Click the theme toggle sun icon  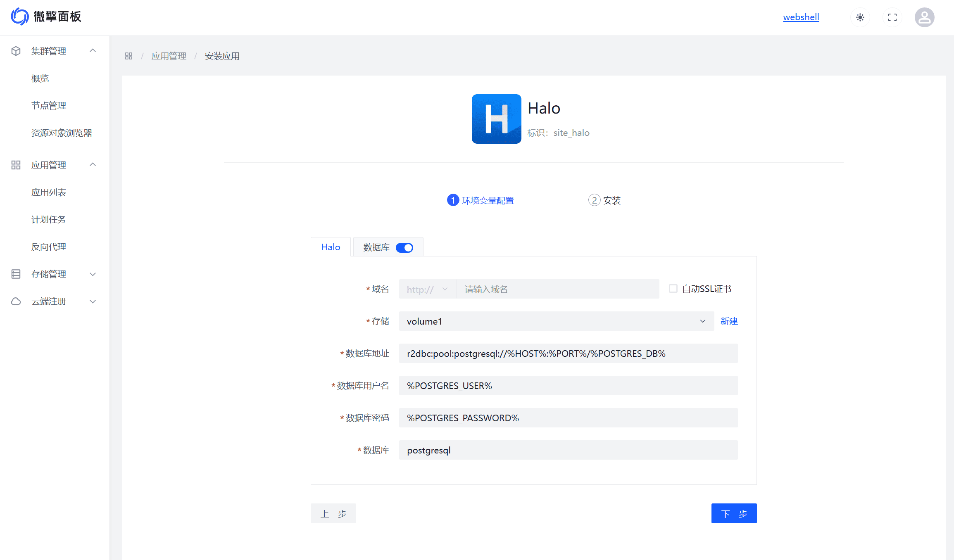(x=860, y=17)
